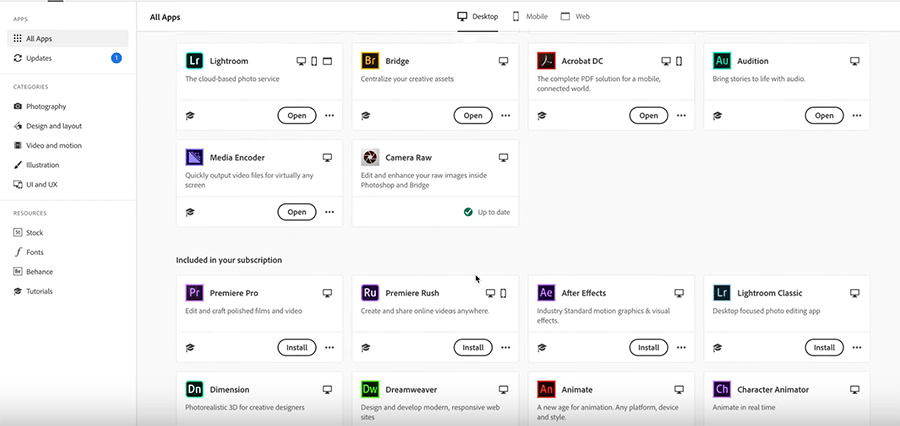Click the Bridge app icon
This screenshot has width=900, height=426.
pyautogui.click(x=370, y=61)
